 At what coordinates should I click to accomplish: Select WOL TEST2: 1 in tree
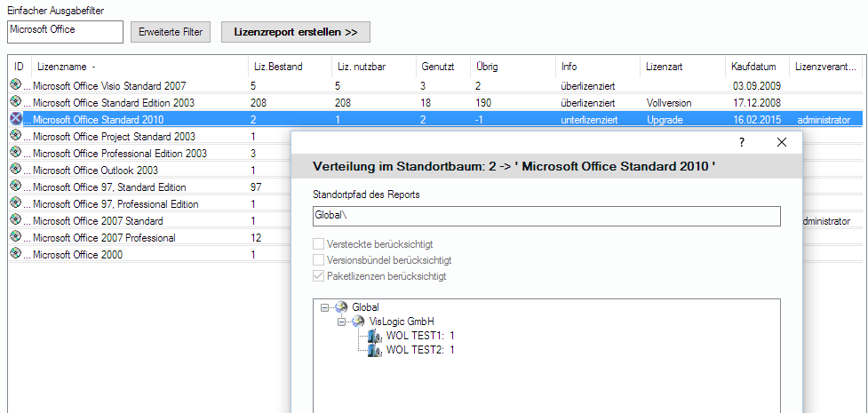point(420,350)
